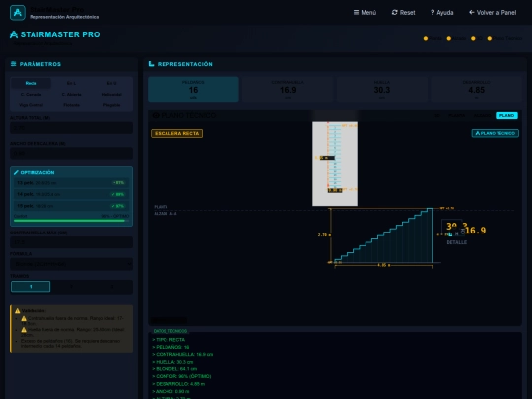
Task: Click the Planta yellow legend dot
Action: point(426,38)
